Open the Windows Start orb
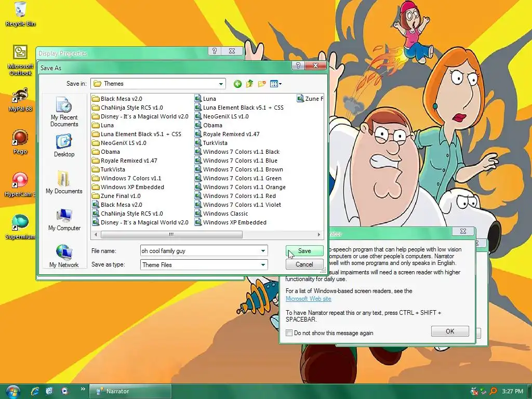The image size is (532, 399). point(12,392)
